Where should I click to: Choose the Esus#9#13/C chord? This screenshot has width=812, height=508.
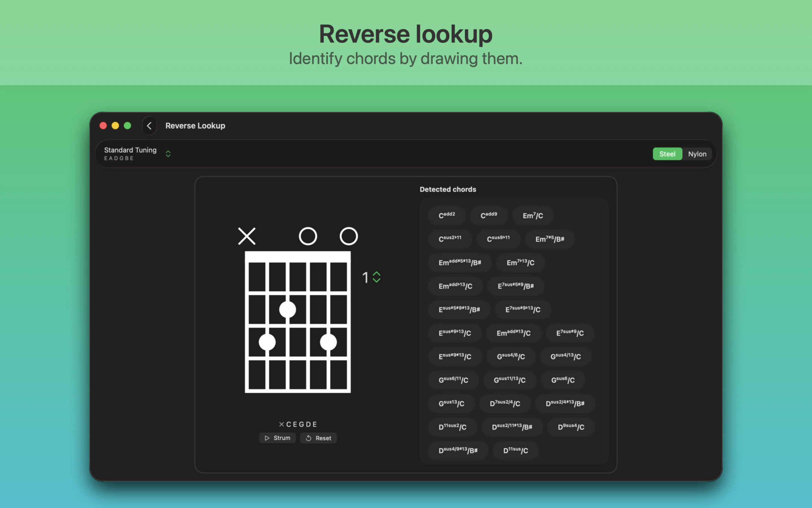(x=455, y=356)
